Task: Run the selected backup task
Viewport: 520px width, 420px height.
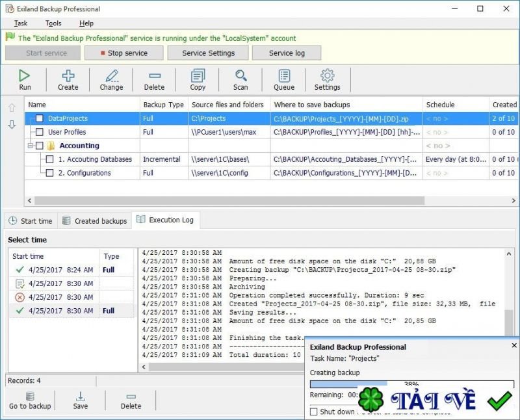Action: click(25, 79)
